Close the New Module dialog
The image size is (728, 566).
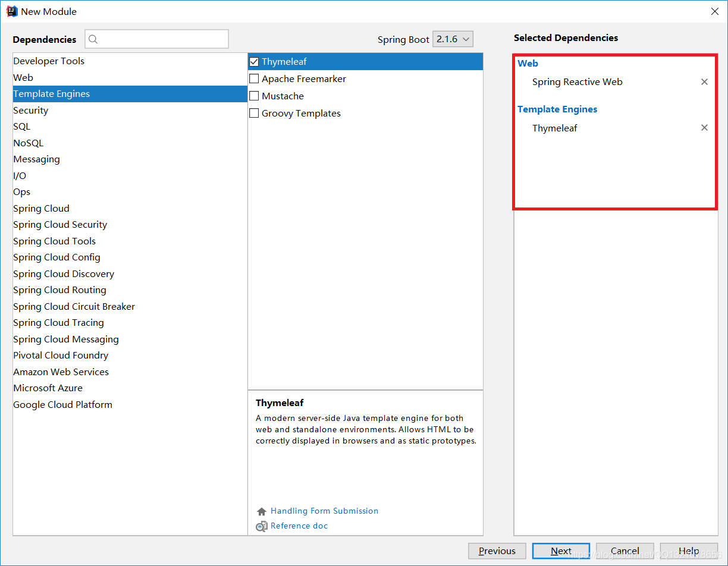click(x=714, y=11)
